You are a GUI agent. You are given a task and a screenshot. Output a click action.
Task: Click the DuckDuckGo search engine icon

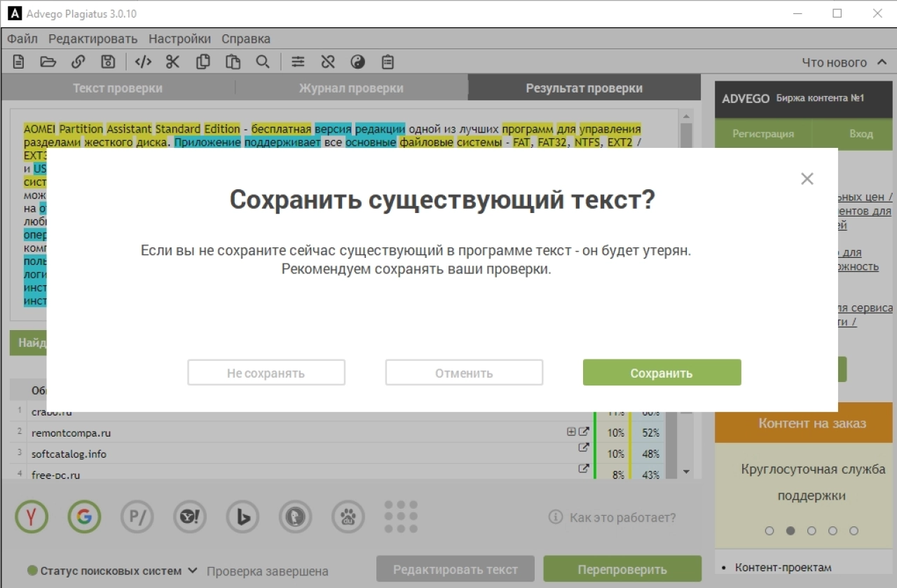point(296,517)
